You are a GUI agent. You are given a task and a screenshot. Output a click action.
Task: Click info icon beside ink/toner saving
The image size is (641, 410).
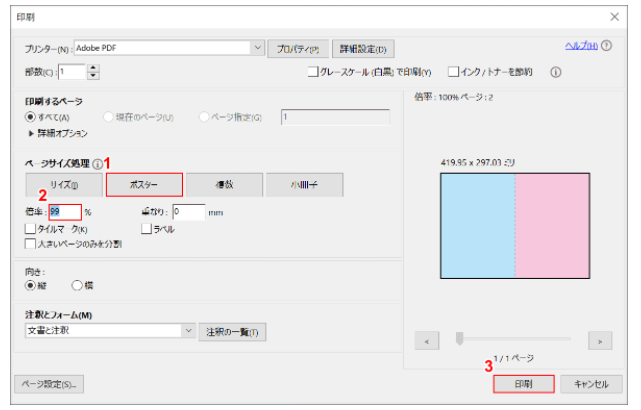[x=555, y=72]
